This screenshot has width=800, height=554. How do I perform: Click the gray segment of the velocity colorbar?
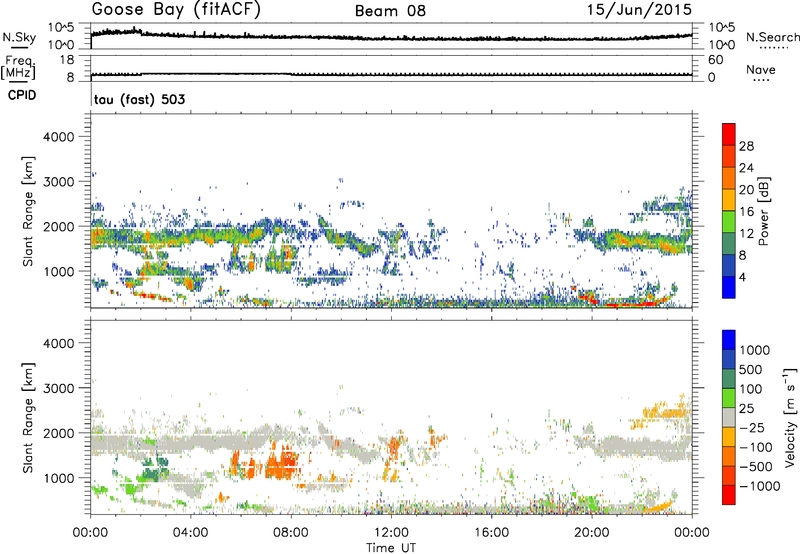pos(729,417)
